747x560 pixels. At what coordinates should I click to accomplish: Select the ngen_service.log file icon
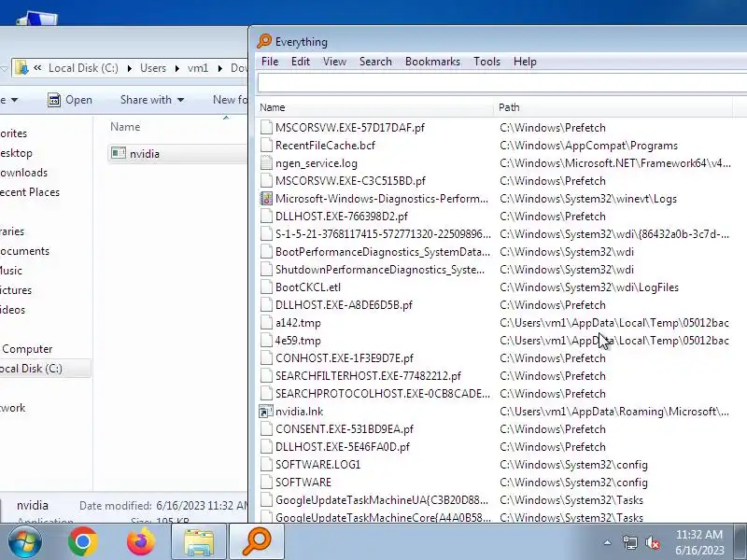point(266,163)
